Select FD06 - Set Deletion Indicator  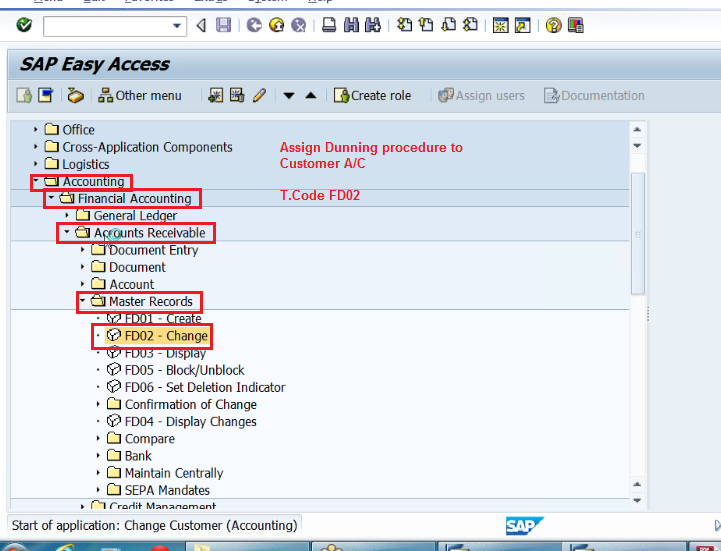tap(205, 387)
